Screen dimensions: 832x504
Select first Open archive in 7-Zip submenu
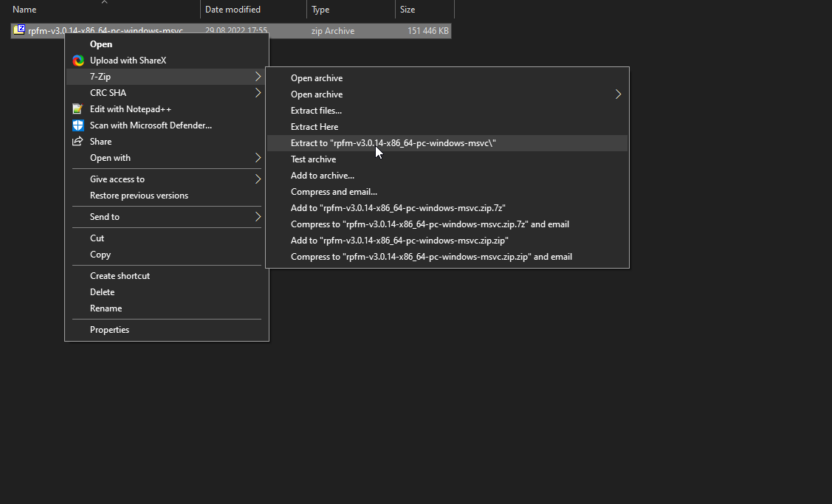(x=447, y=78)
